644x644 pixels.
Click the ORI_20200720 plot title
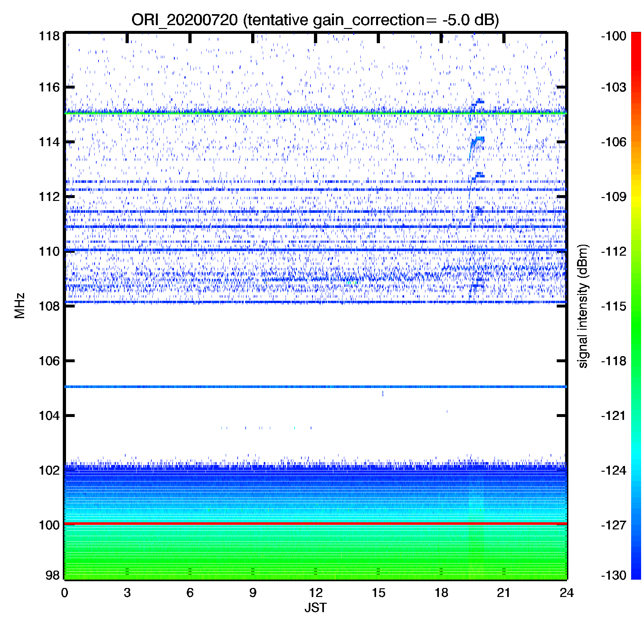click(x=315, y=20)
